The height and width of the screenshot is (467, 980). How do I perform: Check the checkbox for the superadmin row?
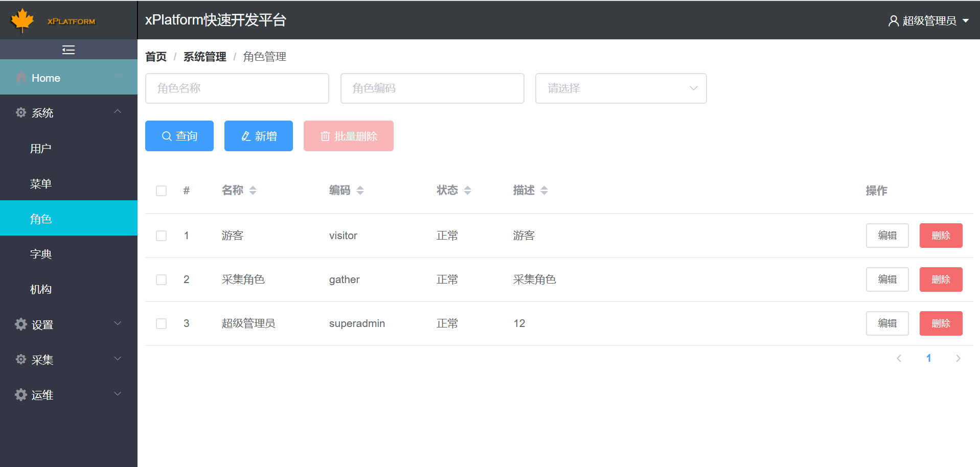coord(161,323)
